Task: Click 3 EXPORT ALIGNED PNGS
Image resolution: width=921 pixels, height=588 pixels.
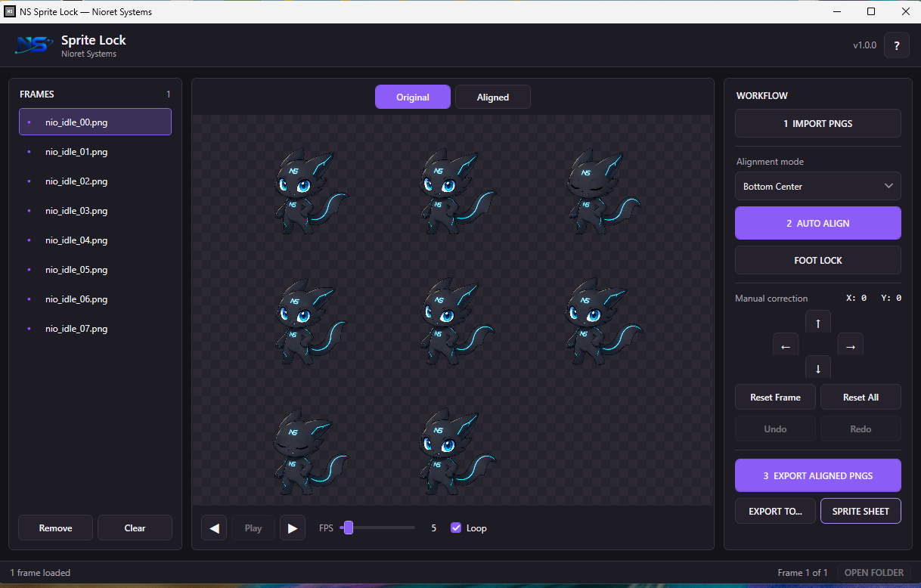Action: (818, 475)
